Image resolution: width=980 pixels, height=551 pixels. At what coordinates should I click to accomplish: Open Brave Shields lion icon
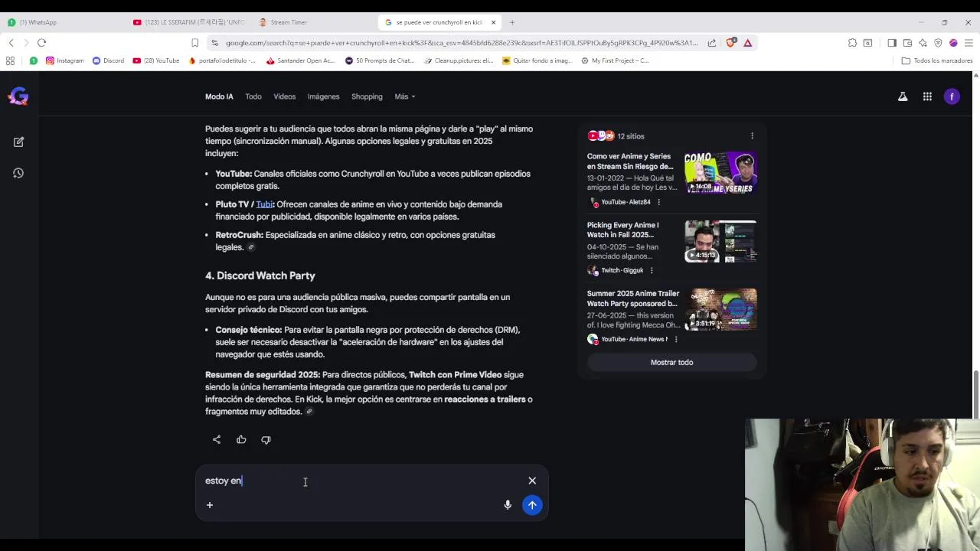point(730,43)
